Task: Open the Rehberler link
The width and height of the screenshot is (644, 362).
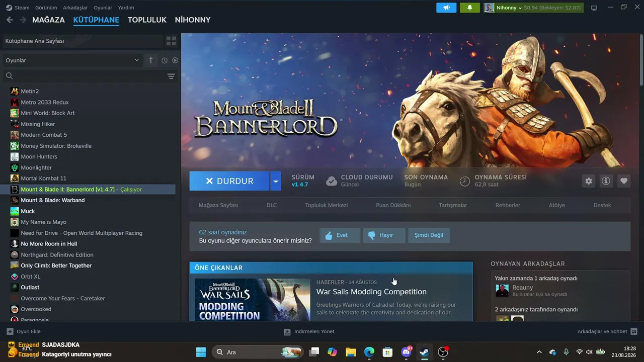Action: pyautogui.click(x=508, y=205)
